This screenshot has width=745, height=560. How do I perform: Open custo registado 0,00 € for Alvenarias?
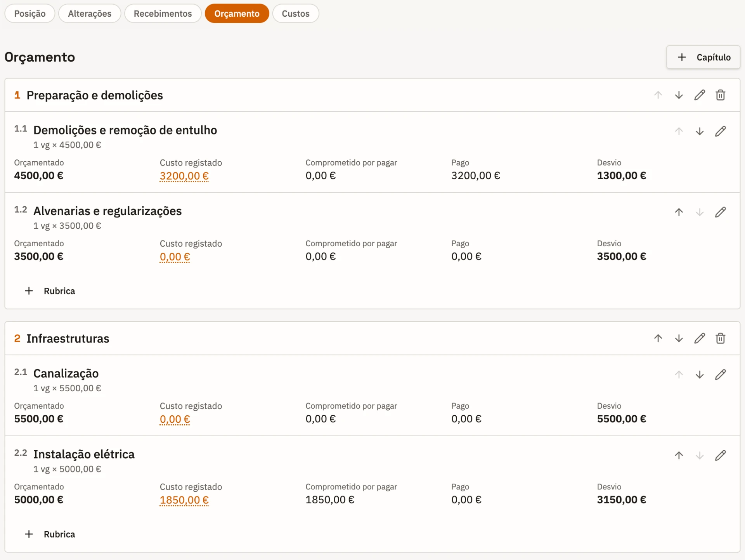(x=175, y=257)
